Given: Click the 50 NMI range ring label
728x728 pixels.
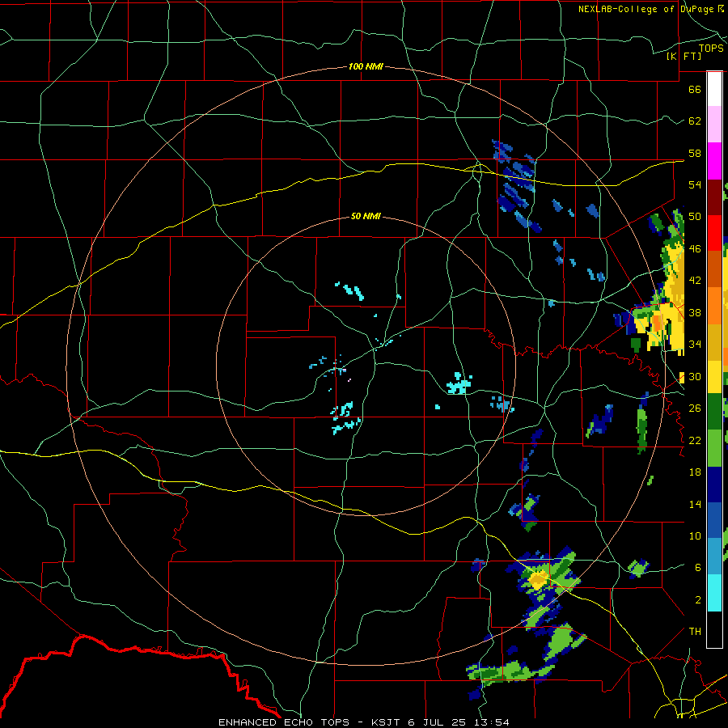Looking at the screenshot, I should [x=366, y=216].
